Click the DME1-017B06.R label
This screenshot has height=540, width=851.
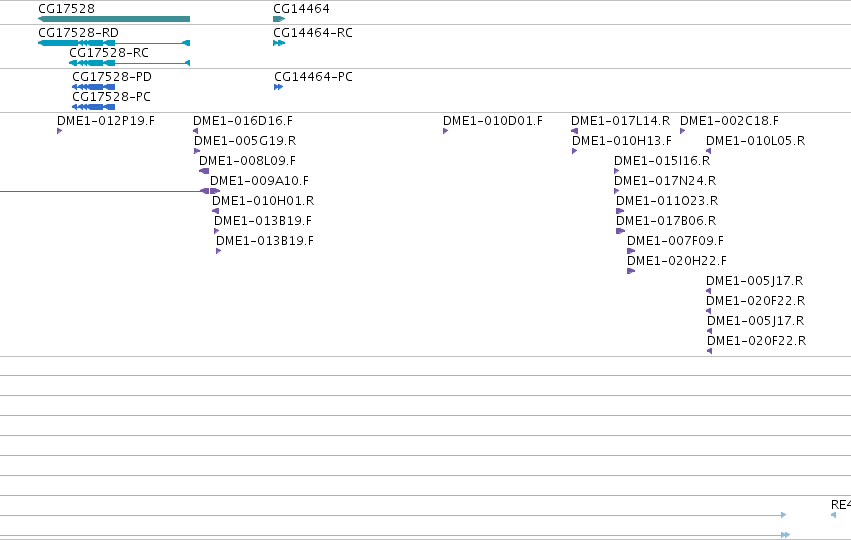(x=666, y=221)
